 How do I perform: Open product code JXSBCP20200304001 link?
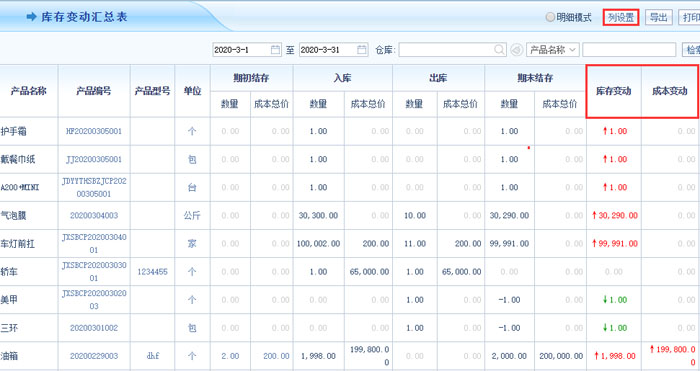tap(94, 243)
